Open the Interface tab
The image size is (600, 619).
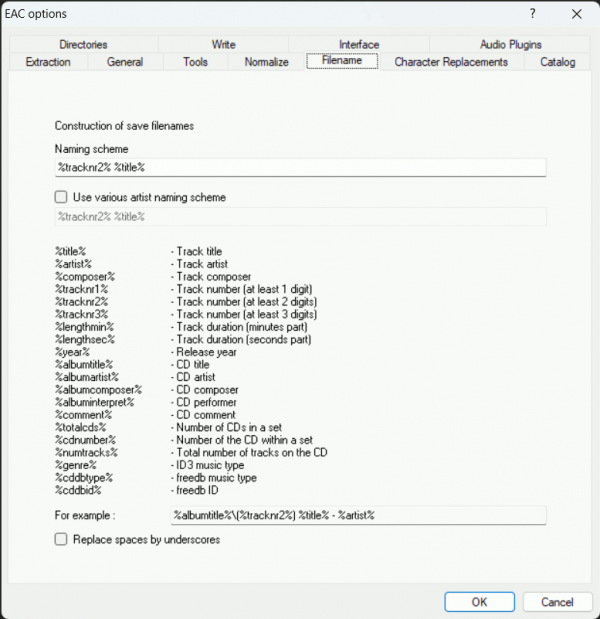(x=359, y=45)
